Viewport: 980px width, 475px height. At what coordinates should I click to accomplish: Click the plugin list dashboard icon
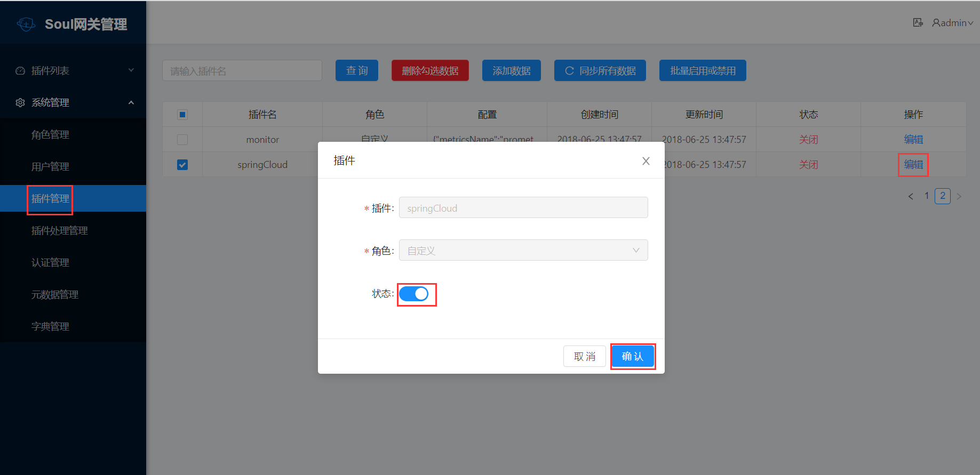(x=20, y=70)
